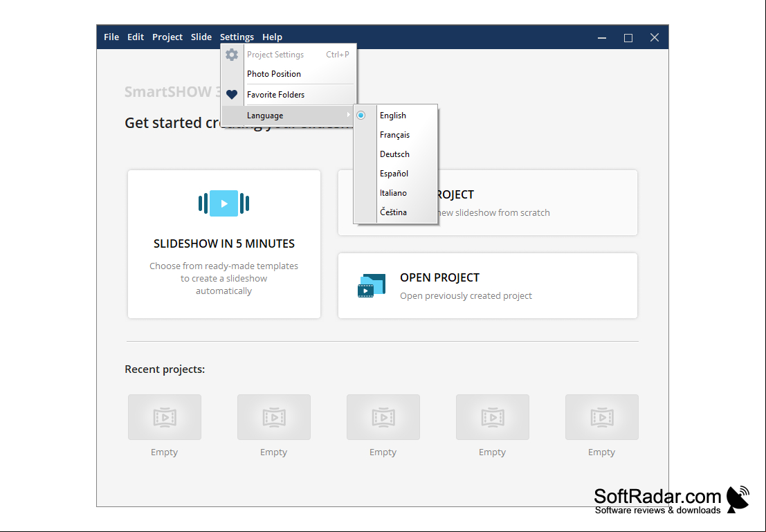Close the SmartSHOW window

pyautogui.click(x=655, y=37)
